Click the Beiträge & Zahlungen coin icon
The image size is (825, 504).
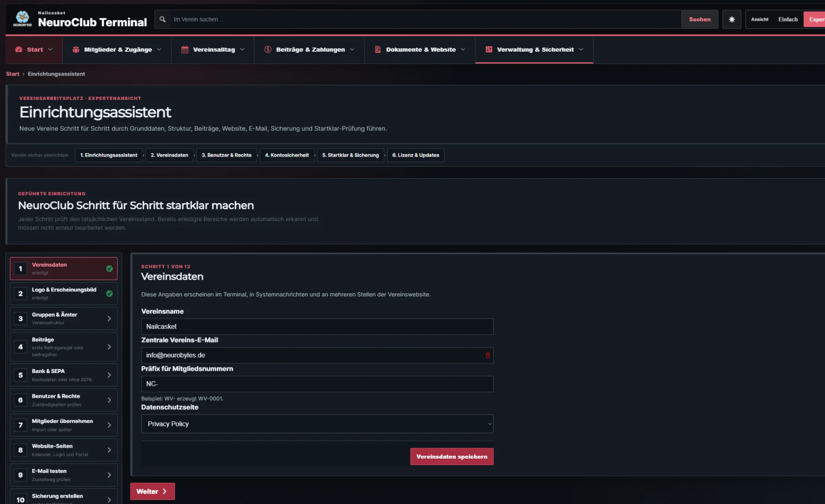pos(268,49)
